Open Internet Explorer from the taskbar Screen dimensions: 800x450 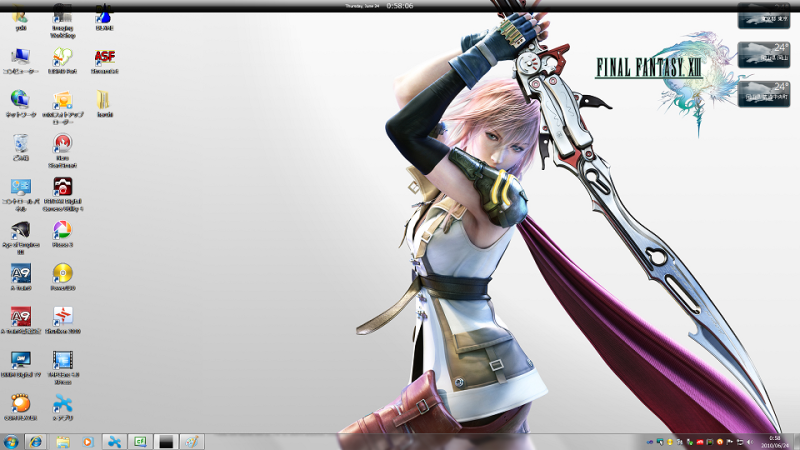(x=36, y=441)
